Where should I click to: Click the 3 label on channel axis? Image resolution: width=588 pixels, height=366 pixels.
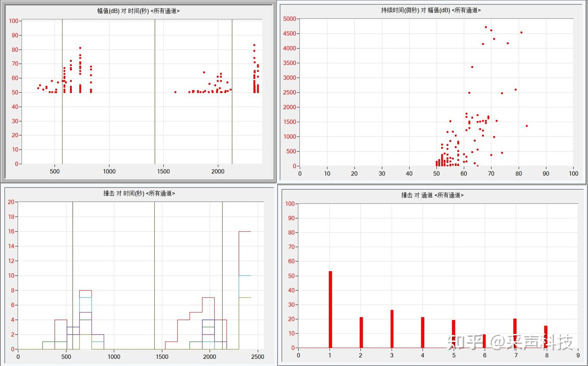click(392, 355)
